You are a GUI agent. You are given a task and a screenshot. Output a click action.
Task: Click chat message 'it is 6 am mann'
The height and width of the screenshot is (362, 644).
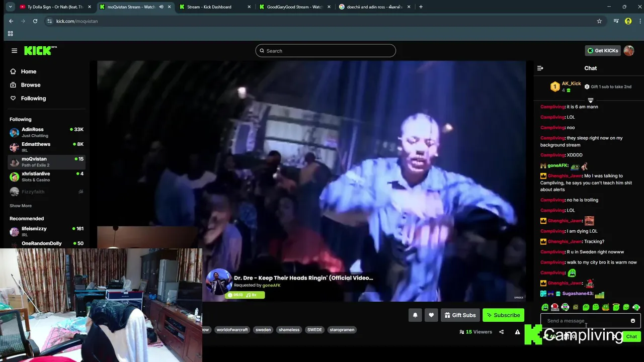582,107
